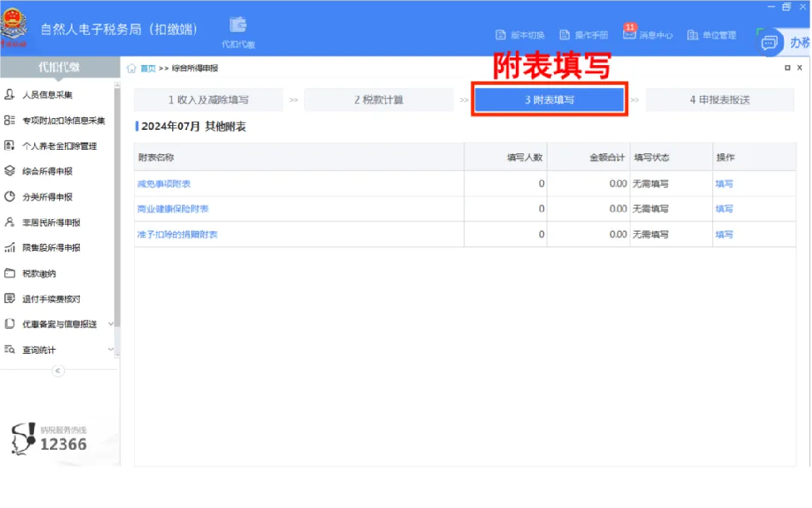Click 填写 for 减免事项附表 row

(x=724, y=184)
